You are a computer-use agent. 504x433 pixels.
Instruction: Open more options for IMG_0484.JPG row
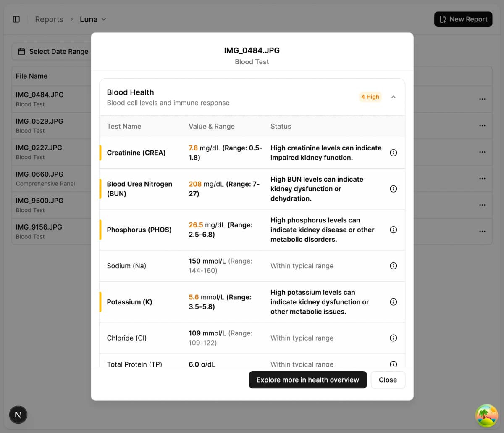click(482, 99)
